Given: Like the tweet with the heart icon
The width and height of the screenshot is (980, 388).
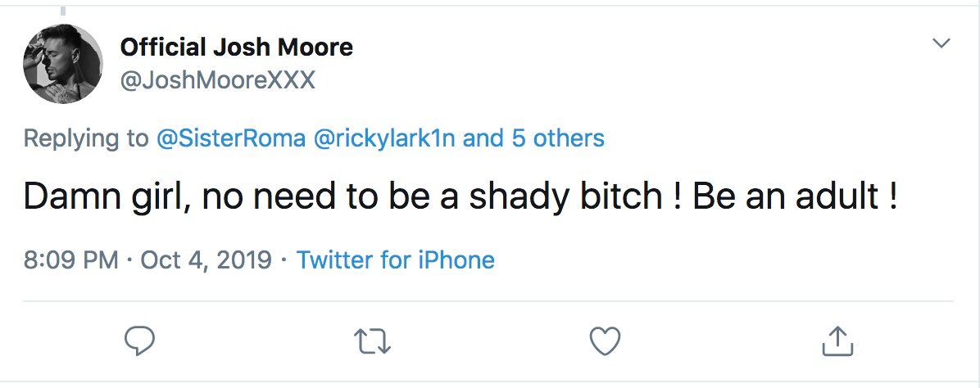Looking at the screenshot, I should tap(606, 341).
